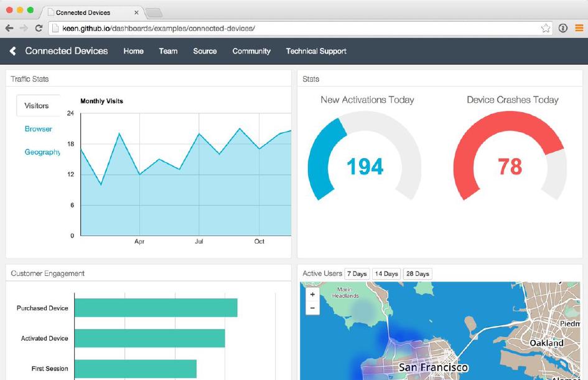The height and width of the screenshot is (380, 588).
Task: Click the Purchased Device bar in the chart
Action: [156, 308]
